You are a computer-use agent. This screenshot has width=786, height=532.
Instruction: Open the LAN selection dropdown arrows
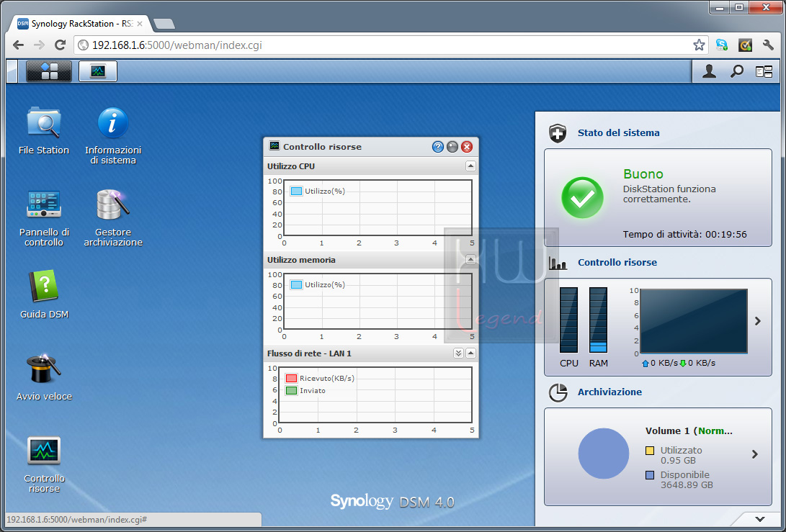click(458, 353)
